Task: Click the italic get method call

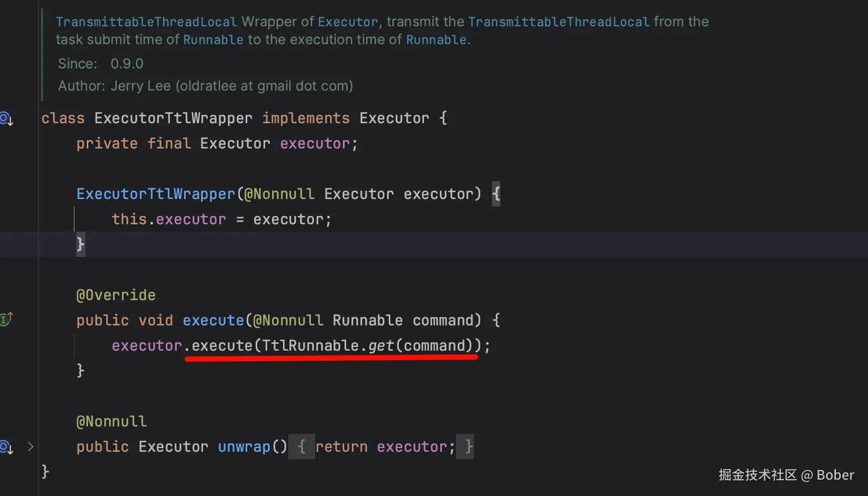Action: coord(381,345)
